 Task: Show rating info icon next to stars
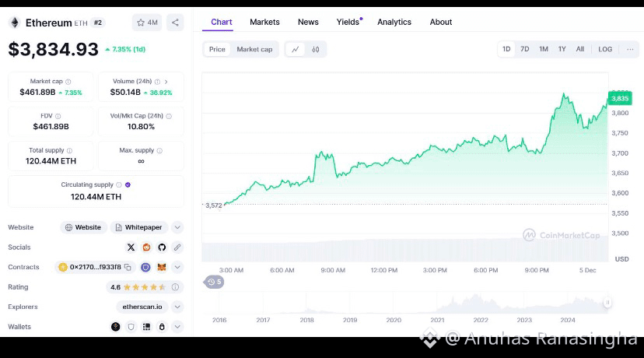tap(175, 287)
